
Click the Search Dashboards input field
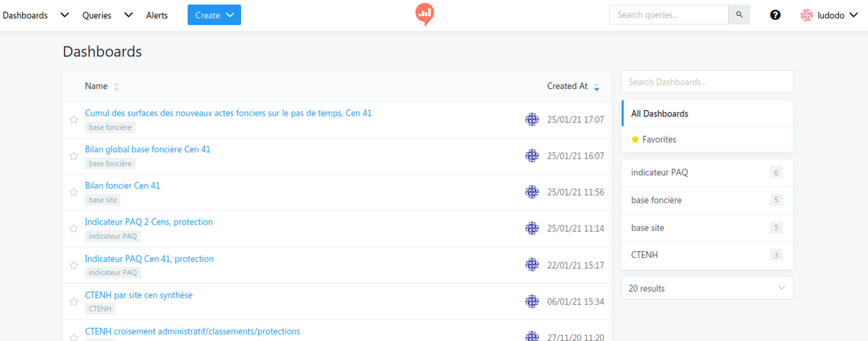click(x=707, y=82)
